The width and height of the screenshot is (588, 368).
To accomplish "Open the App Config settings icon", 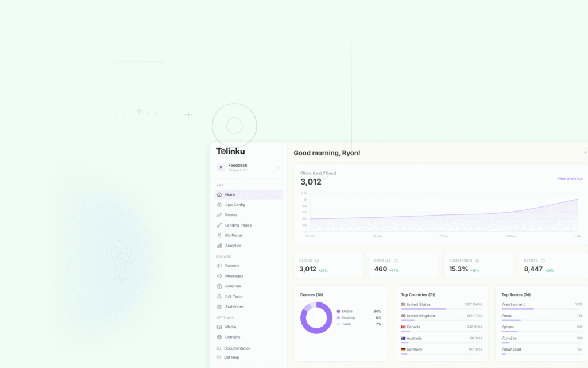I will coord(219,205).
